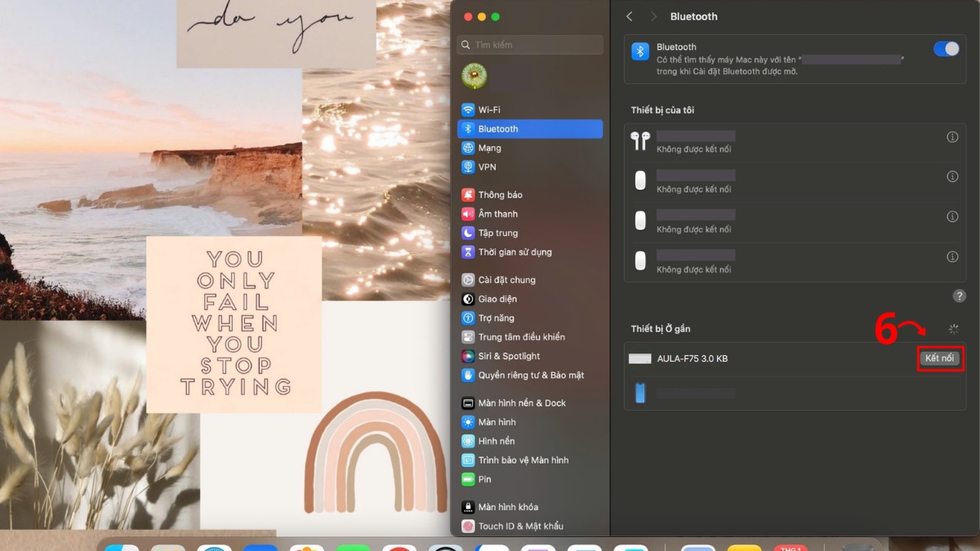Open Âm thanh sound settings
The image size is (980, 551).
point(530,214)
